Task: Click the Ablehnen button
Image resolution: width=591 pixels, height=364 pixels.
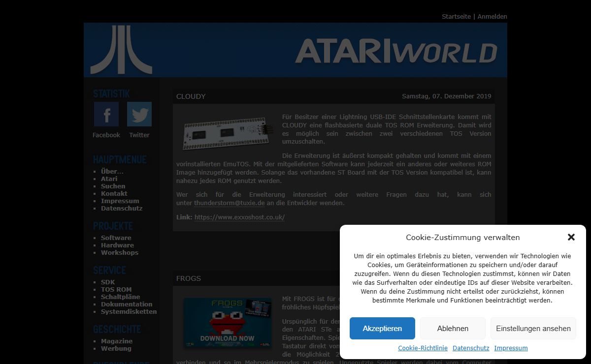Action: pos(453,328)
